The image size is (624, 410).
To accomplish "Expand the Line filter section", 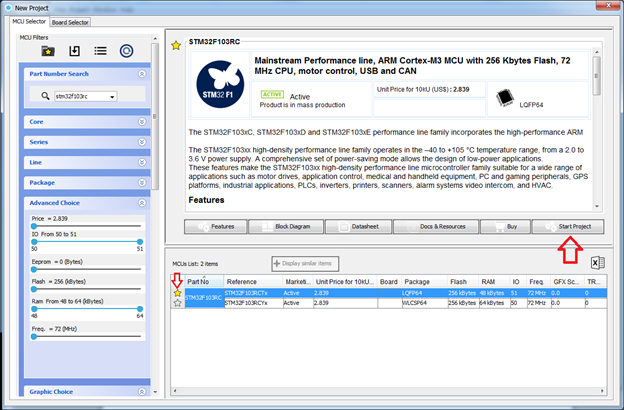I will 142,162.
